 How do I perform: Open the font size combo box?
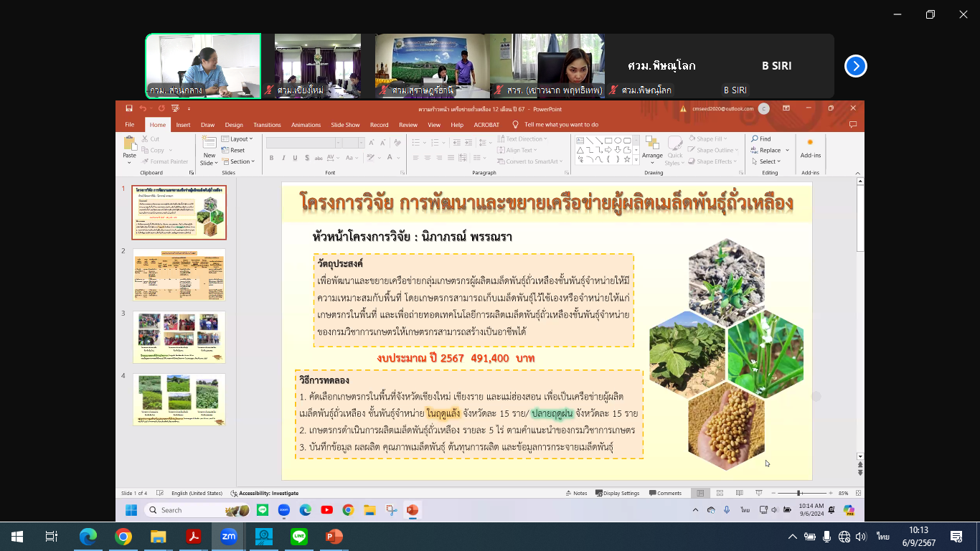coord(354,143)
